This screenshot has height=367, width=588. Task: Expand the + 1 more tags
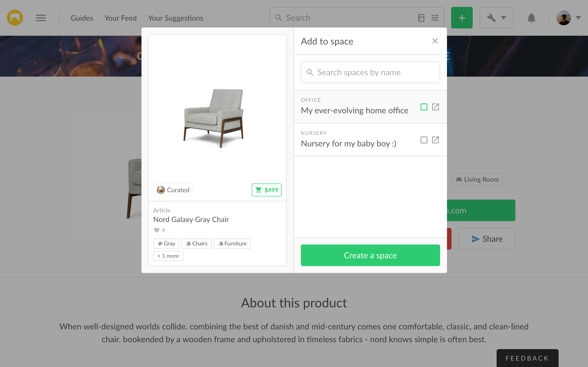coord(168,256)
